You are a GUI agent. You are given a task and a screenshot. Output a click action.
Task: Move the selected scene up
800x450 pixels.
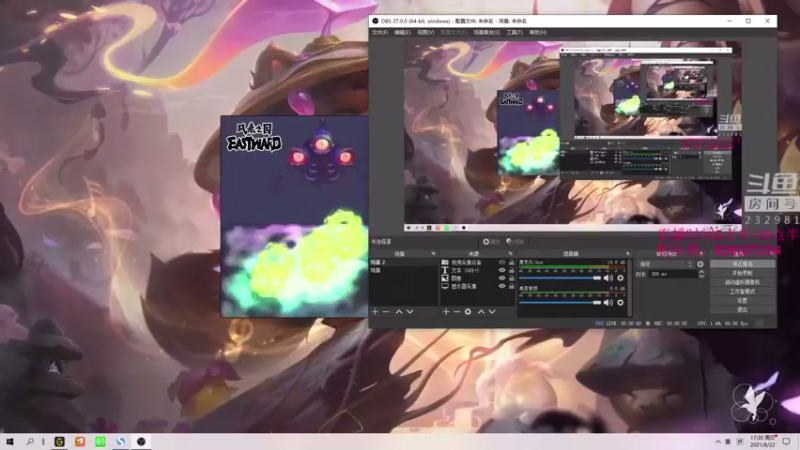(x=399, y=312)
